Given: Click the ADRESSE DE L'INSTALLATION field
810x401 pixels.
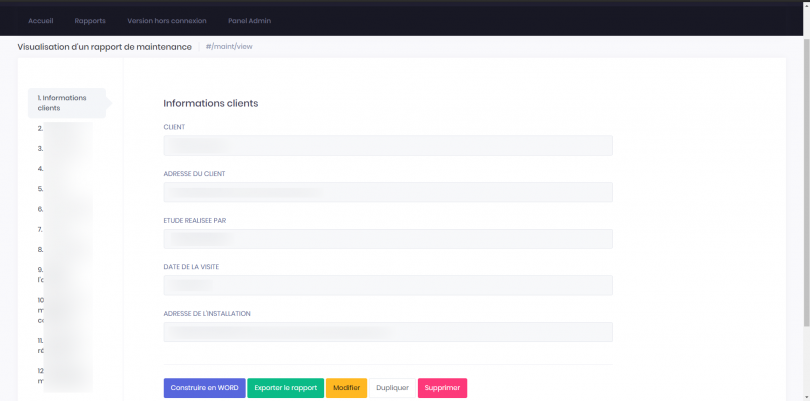Looking at the screenshot, I should [387, 332].
